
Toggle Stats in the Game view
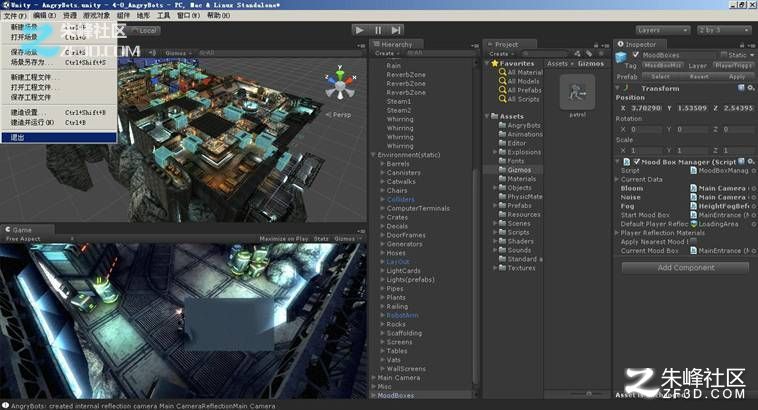[x=321, y=238]
